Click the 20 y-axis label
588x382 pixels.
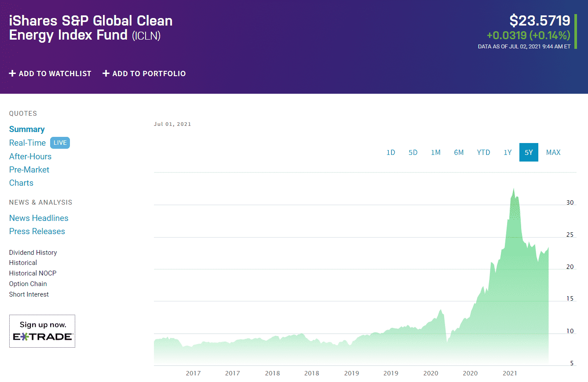point(570,267)
